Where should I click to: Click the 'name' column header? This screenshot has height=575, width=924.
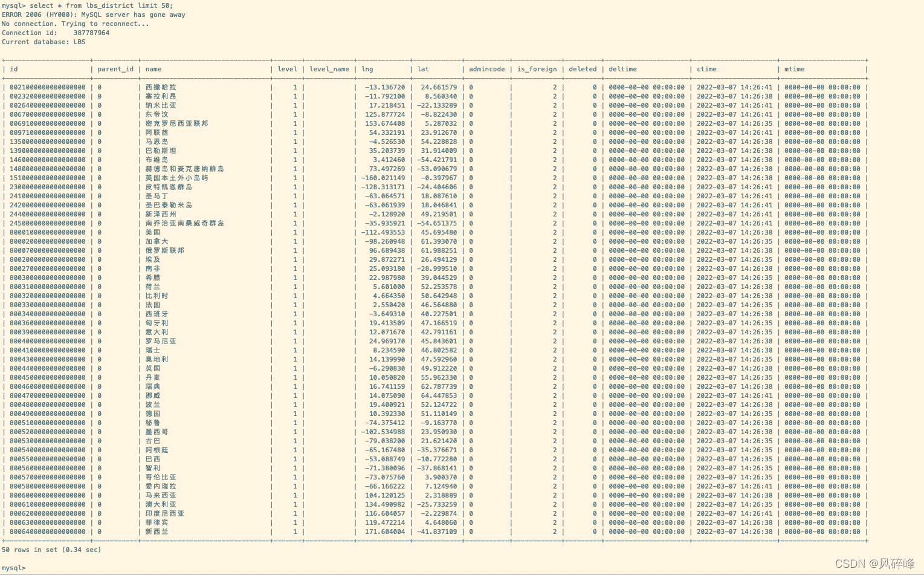[x=153, y=69]
